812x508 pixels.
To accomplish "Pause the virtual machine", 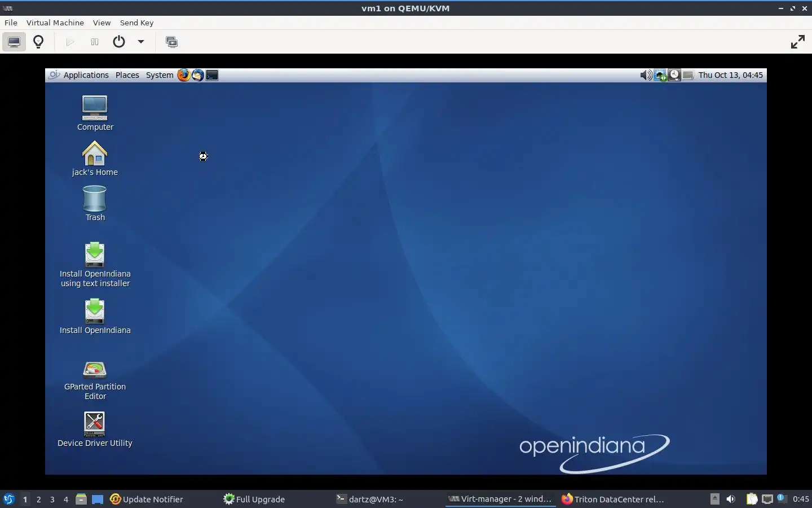I will click(x=95, y=42).
